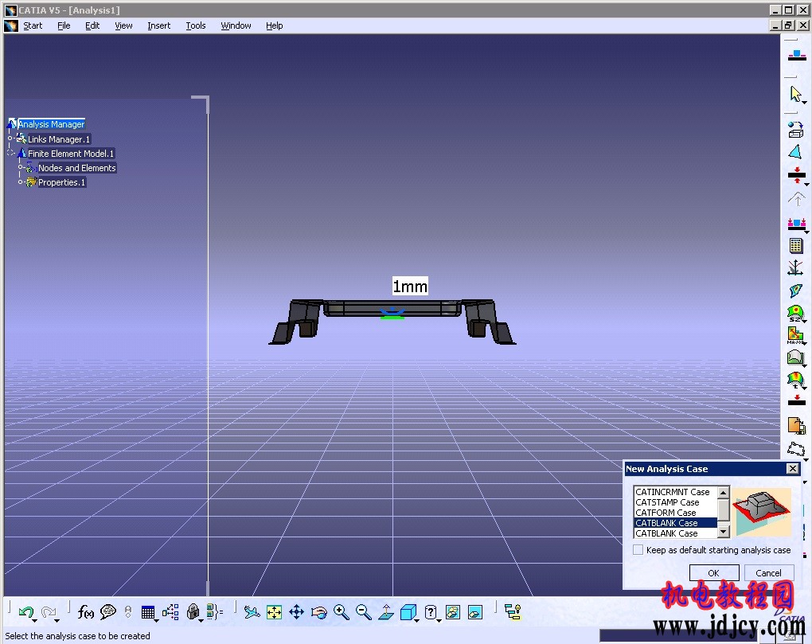Expand Nodes and Elements tree node
Screen dimensions: 812x644
[x=20, y=167]
